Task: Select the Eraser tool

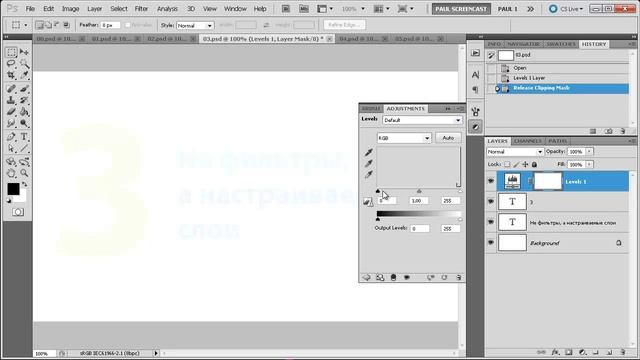Action: click(11, 111)
